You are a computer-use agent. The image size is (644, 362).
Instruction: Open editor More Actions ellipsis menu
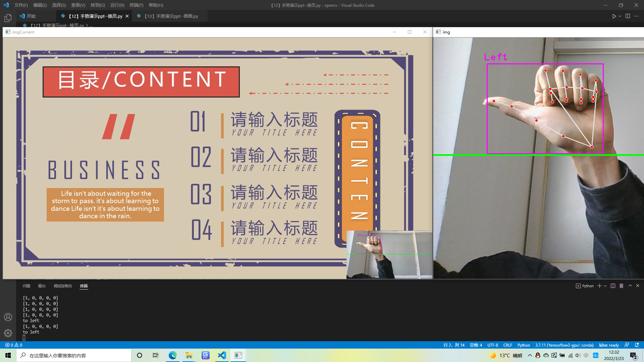pyautogui.click(x=636, y=16)
